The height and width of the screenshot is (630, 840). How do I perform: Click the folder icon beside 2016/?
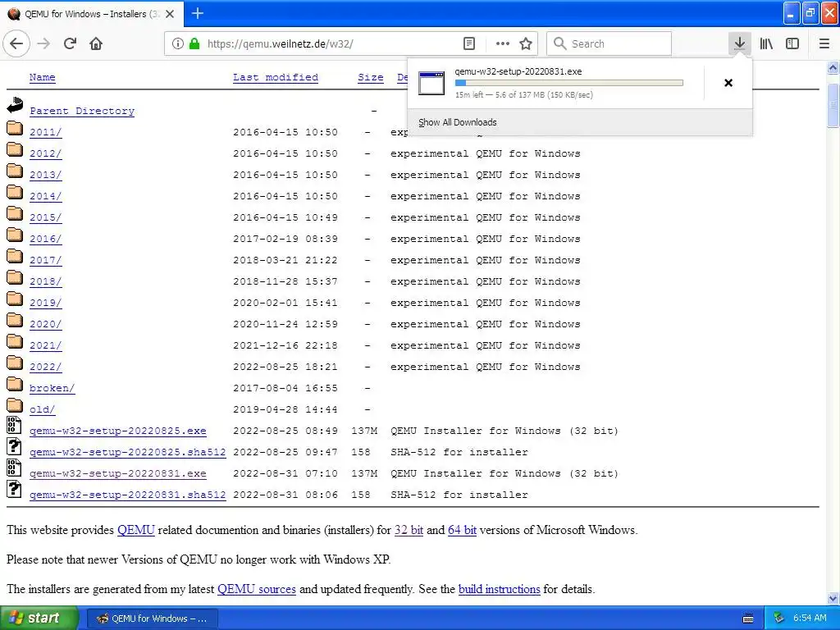pos(15,235)
